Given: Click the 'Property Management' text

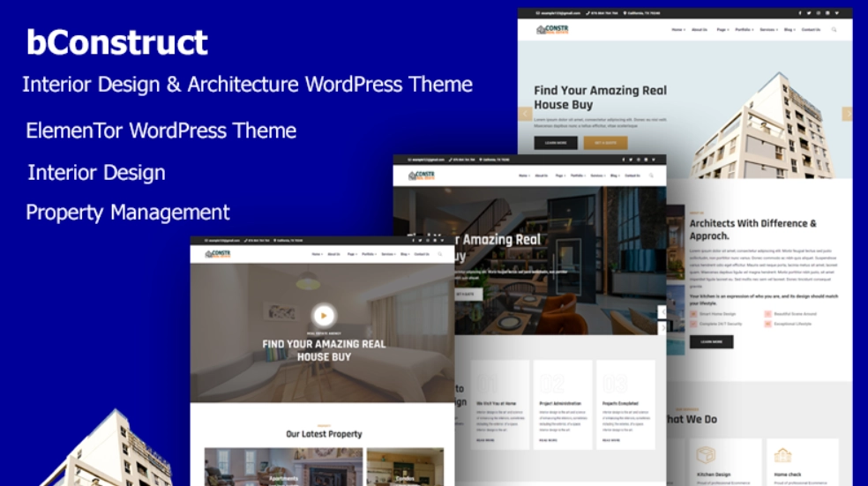Looking at the screenshot, I should click(128, 213).
